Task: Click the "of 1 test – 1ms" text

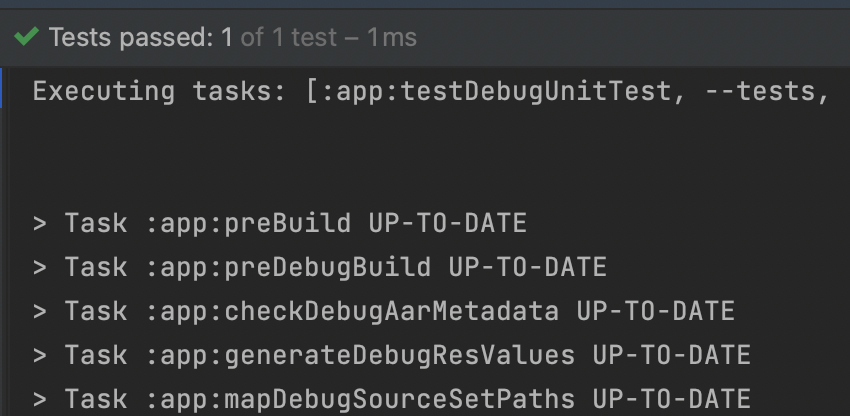Action: pyautogui.click(x=329, y=37)
